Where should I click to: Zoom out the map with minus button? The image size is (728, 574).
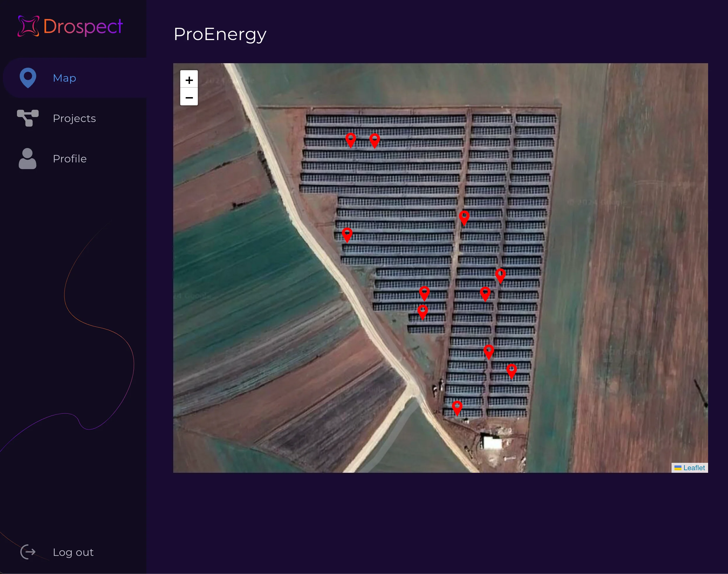(x=189, y=97)
